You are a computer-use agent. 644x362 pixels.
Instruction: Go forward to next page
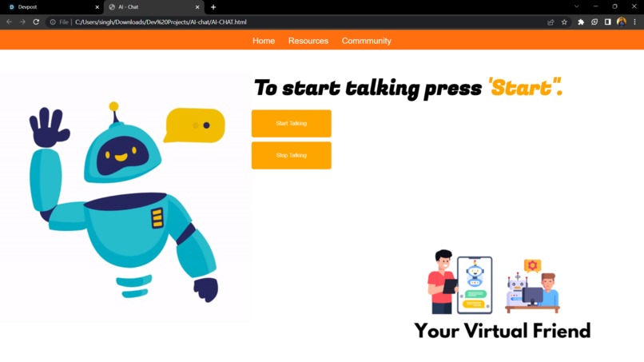click(x=22, y=22)
